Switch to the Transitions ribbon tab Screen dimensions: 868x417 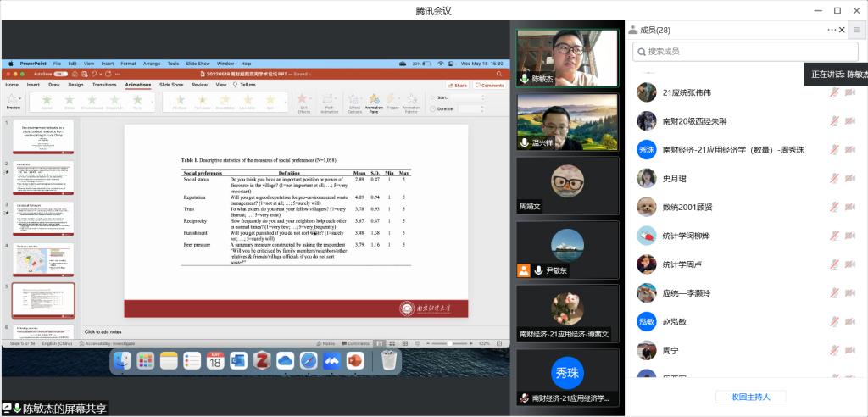[104, 85]
